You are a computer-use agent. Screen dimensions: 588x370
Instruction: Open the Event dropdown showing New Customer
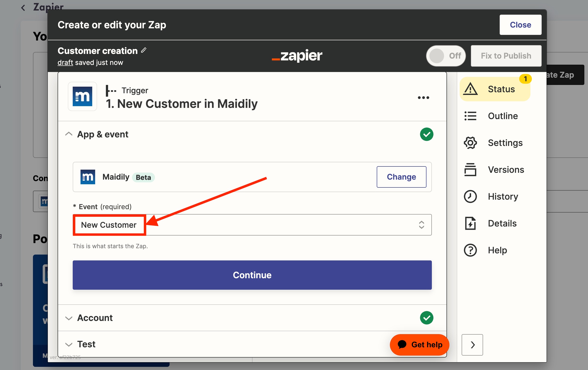252,225
